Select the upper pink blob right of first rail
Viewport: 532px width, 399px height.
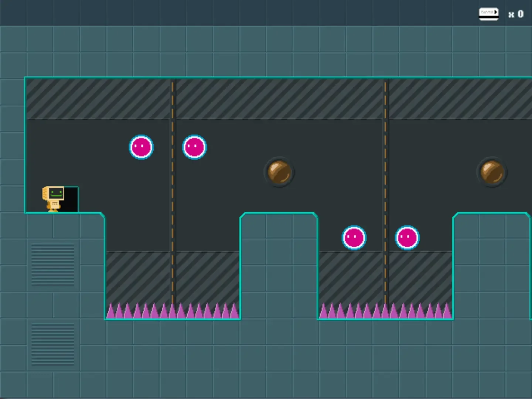click(194, 147)
